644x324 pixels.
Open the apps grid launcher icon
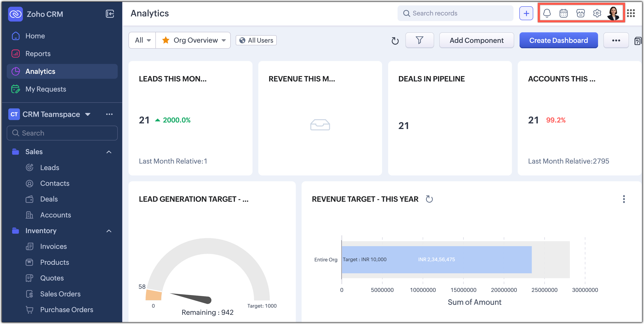click(631, 13)
